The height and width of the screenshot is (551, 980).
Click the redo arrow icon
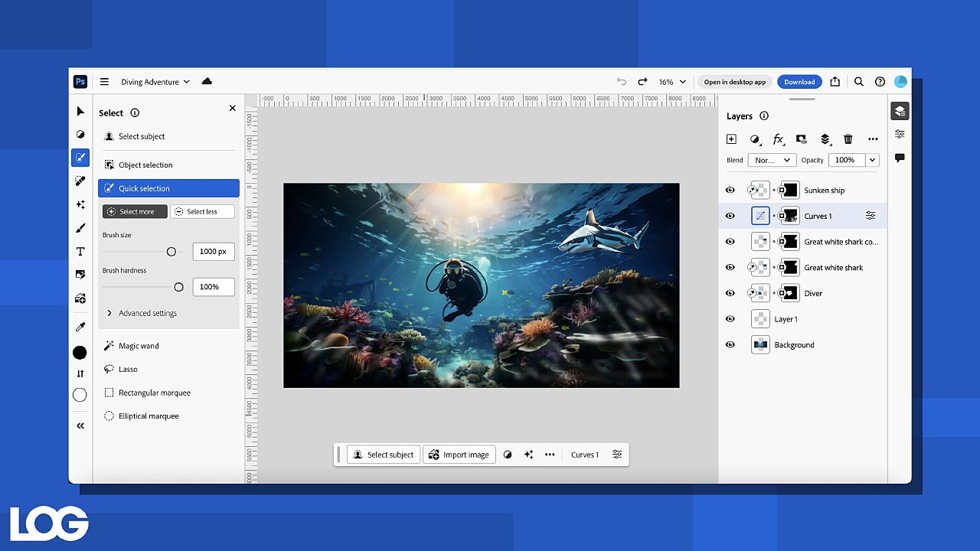point(642,82)
